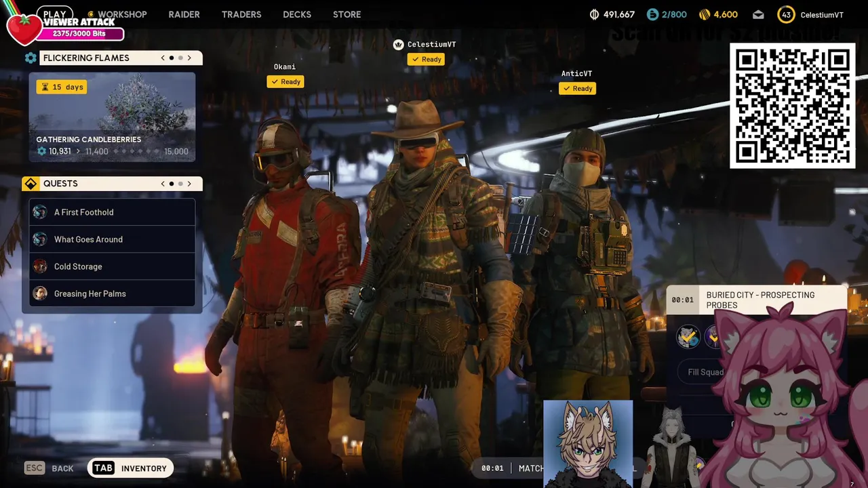This screenshot has height=488, width=868.
Task: Open the RAIDER tab
Action: click(x=184, y=14)
